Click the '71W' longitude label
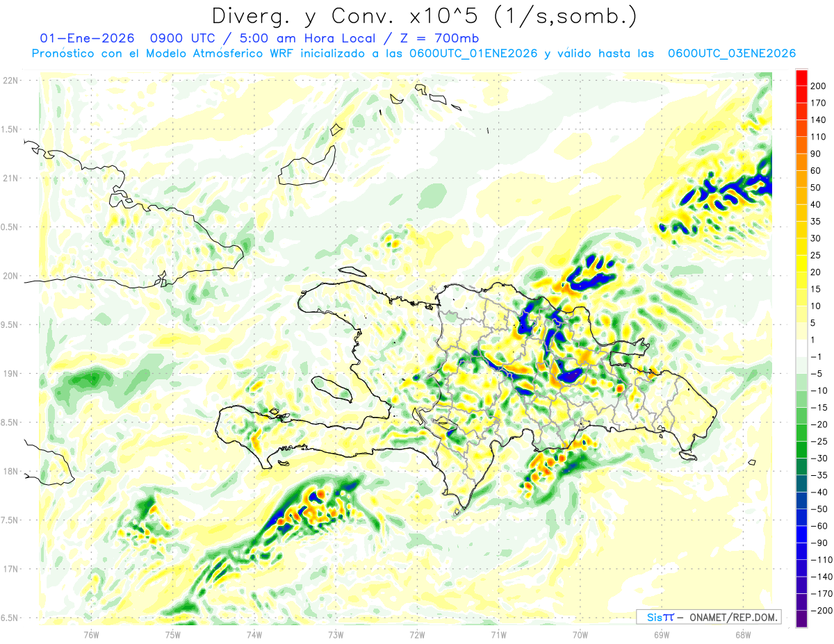Viewport: 834px width, 644px height. tap(498, 634)
